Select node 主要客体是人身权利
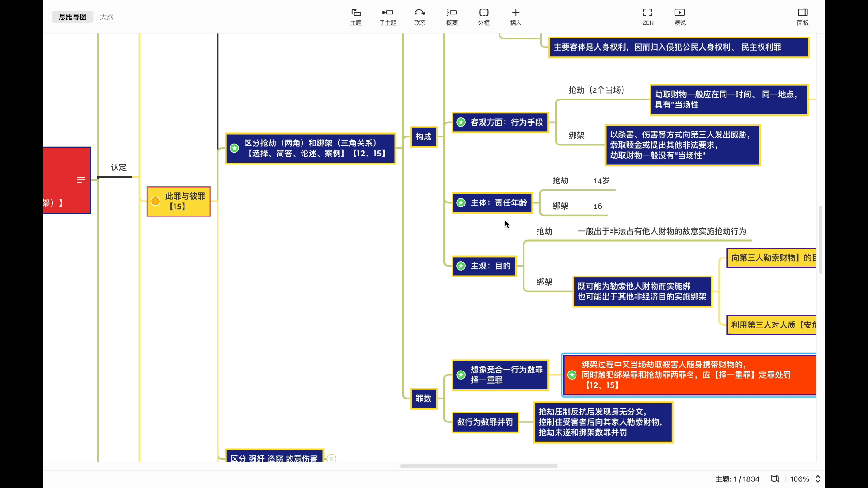The image size is (868, 488). click(x=679, y=47)
